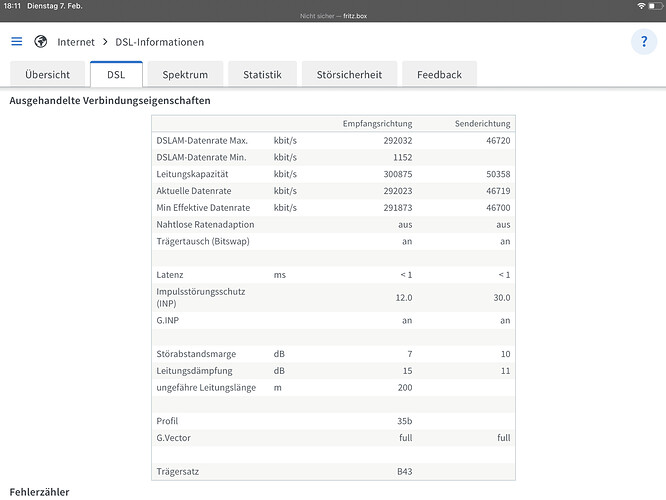The height and width of the screenshot is (500, 666).
Task: Click the value 50358
Action: click(x=498, y=174)
